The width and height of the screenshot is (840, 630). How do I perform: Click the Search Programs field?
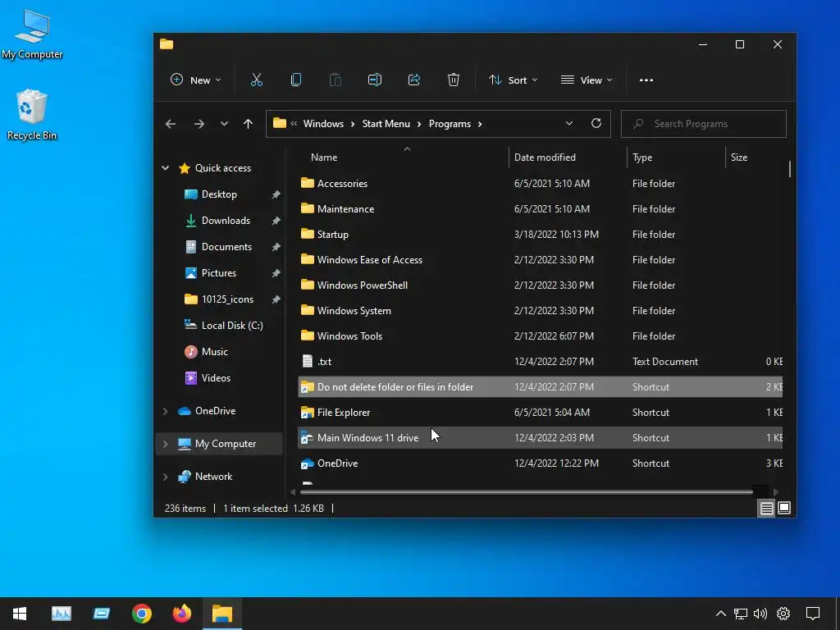[703, 124]
